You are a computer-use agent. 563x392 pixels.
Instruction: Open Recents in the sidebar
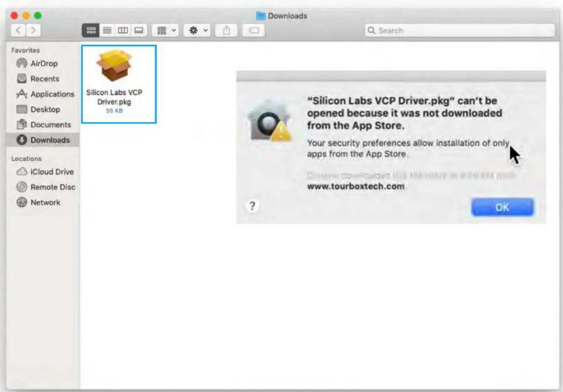click(x=42, y=79)
